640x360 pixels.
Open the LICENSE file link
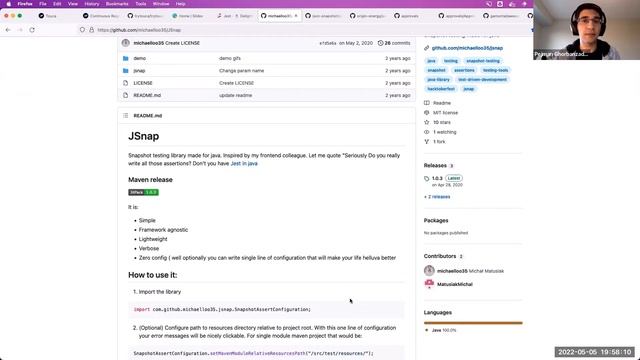pos(143,83)
